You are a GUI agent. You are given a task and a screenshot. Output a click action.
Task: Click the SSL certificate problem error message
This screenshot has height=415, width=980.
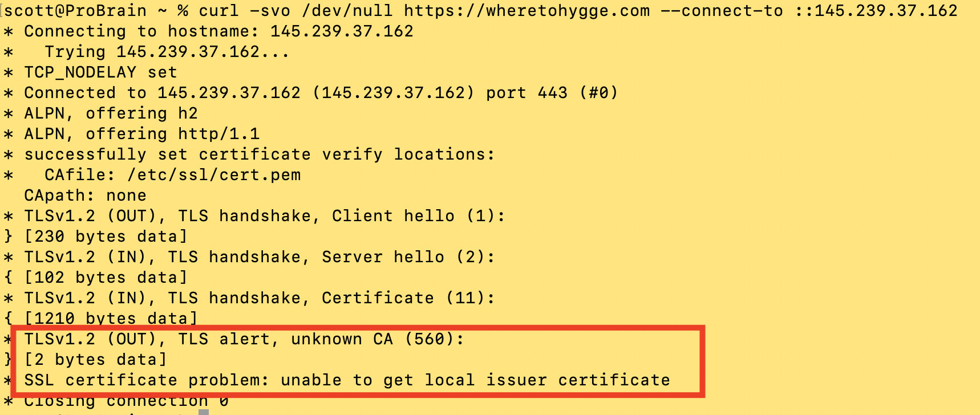pyautogui.click(x=347, y=380)
